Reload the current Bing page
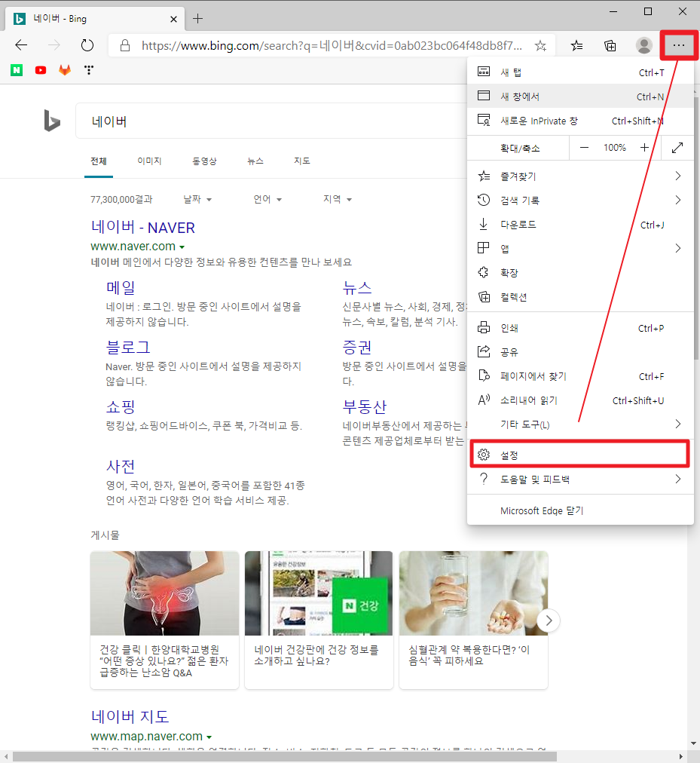 point(87,45)
